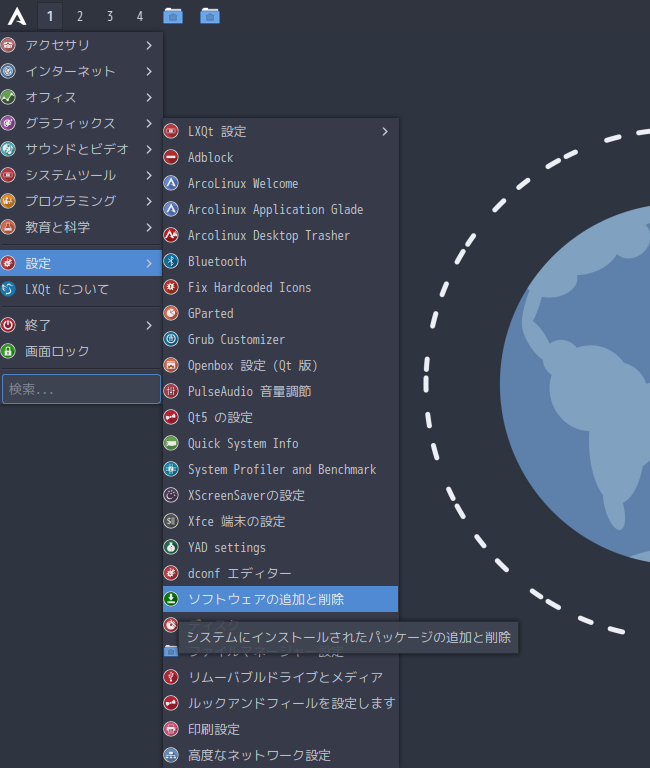Screen dimensions: 650x768
Task: Open the グラフィックス category
Action: pyautogui.click(x=81, y=123)
